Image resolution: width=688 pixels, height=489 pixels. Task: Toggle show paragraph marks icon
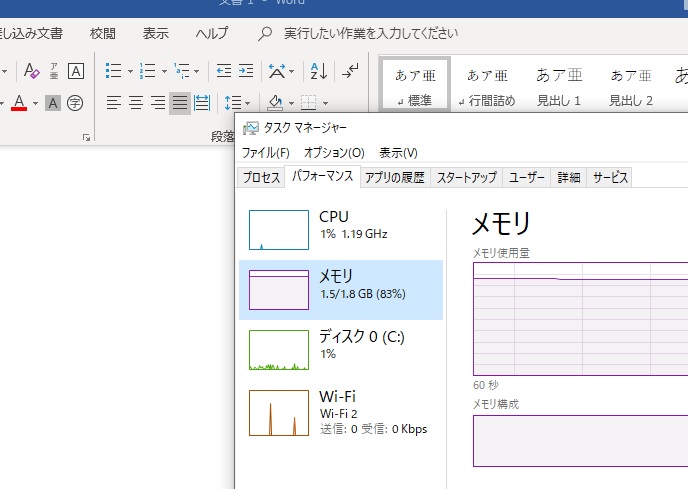[x=350, y=70]
